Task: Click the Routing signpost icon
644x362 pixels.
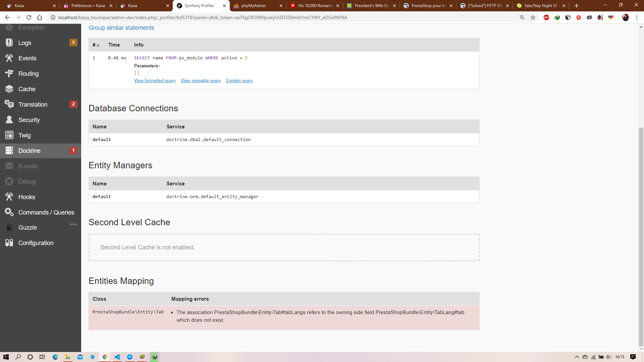Action: 9,73
